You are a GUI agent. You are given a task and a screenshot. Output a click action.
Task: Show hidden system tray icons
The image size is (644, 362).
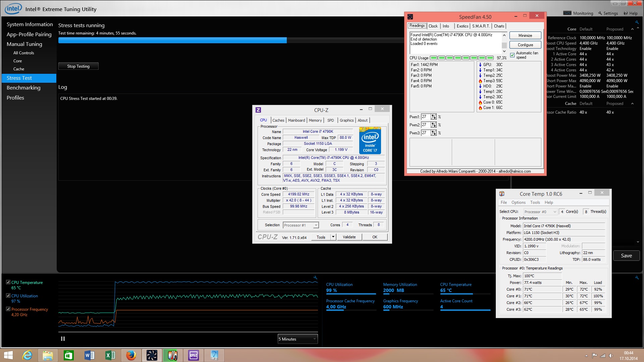586,356
